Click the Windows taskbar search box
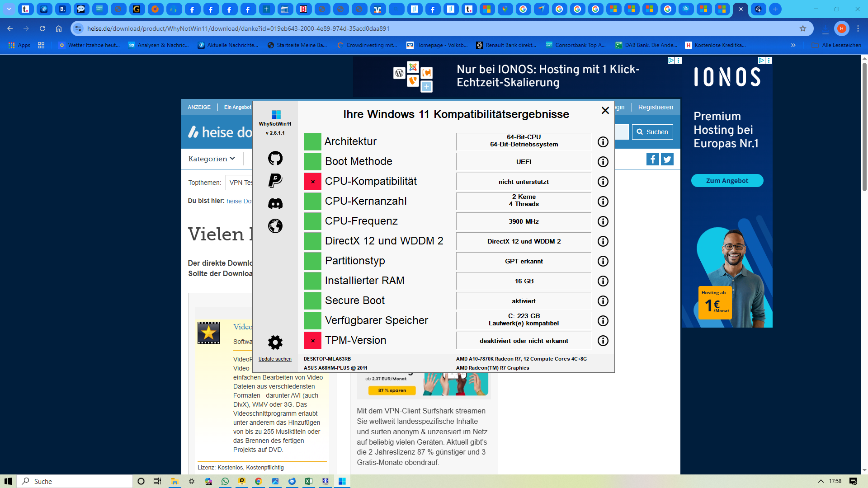 click(75, 481)
